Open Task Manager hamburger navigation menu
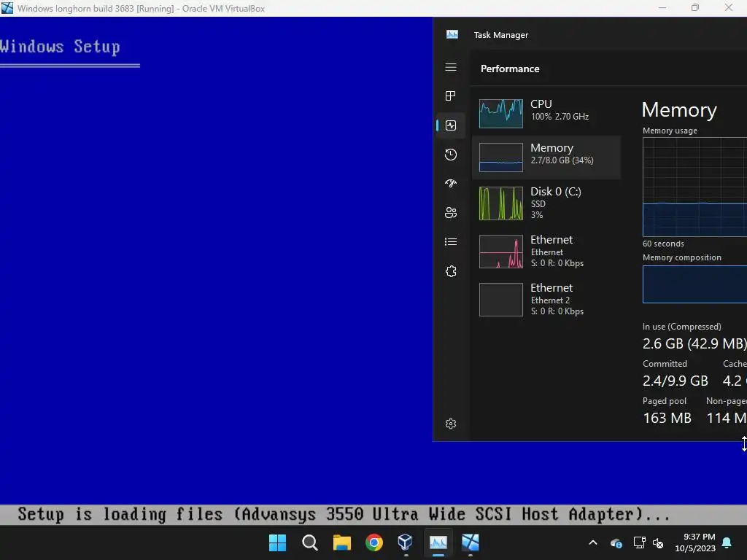747x560 pixels. pos(451,67)
